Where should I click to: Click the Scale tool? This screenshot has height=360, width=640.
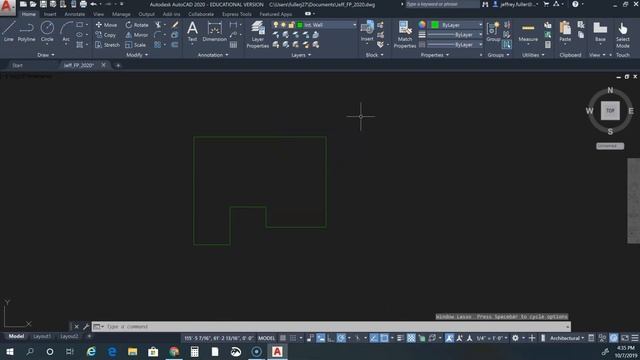(x=136, y=45)
